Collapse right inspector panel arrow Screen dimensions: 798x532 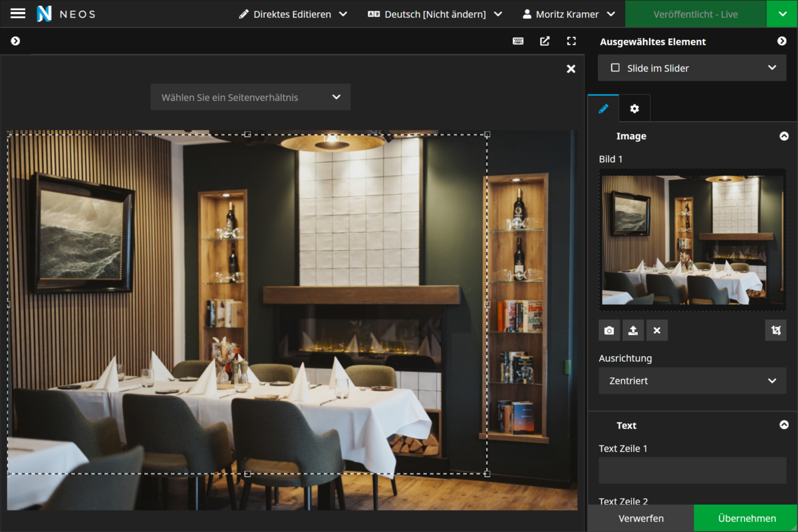pyautogui.click(x=782, y=41)
